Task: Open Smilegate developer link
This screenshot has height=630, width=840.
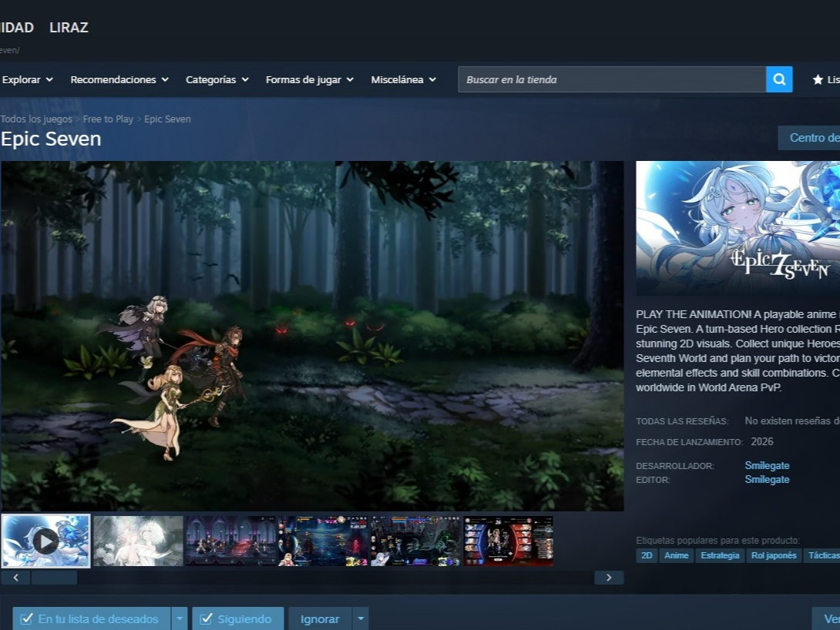Action: [x=767, y=466]
